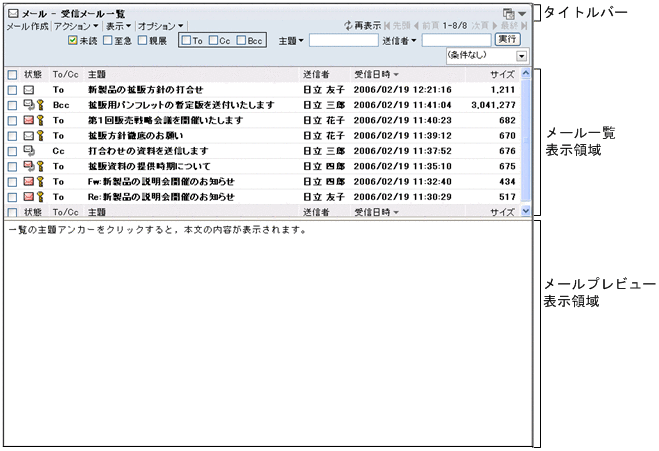Go to first page 先頭 icon
Viewport: 659px width, 451px height.
coord(387,26)
